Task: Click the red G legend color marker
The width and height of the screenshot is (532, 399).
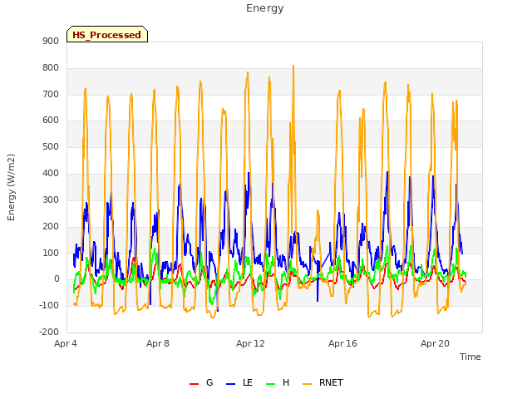Action: coord(194,384)
